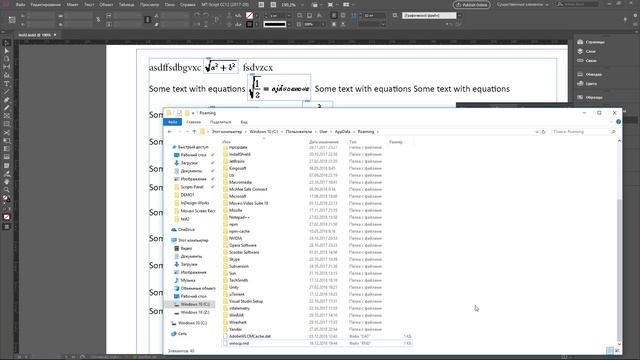Screen dimensions: 640x360
Task: Click the stroke color swatch in control panel
Action: [249, 24]
